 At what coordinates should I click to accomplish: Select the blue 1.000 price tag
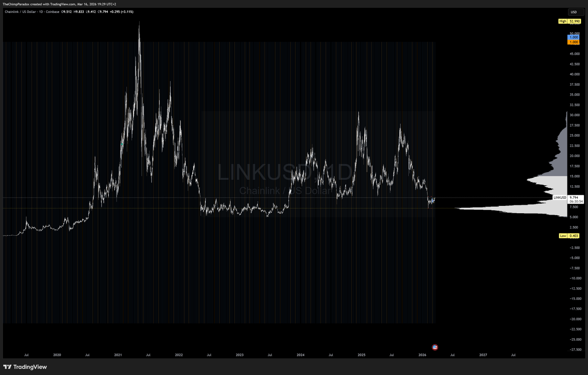pos(573,37)
